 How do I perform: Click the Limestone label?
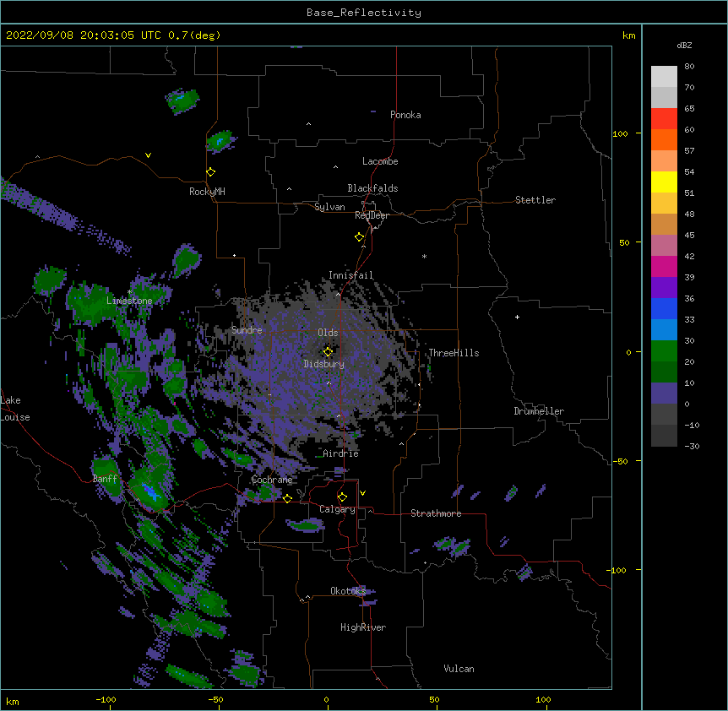(x=129, y=301)
